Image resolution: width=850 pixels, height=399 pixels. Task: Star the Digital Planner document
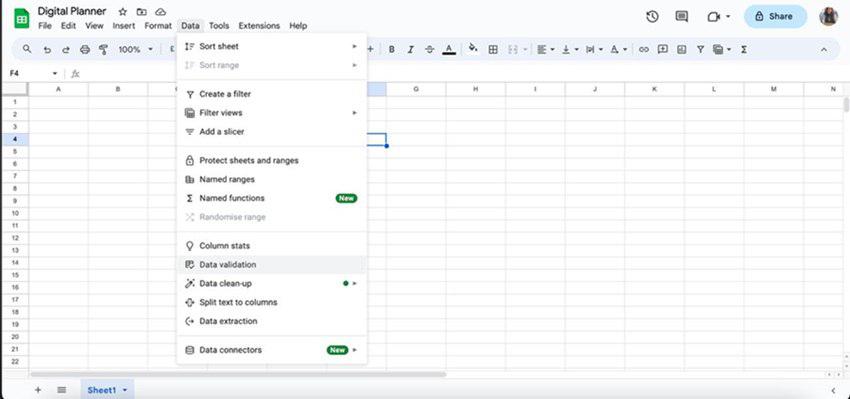point(123,12)
